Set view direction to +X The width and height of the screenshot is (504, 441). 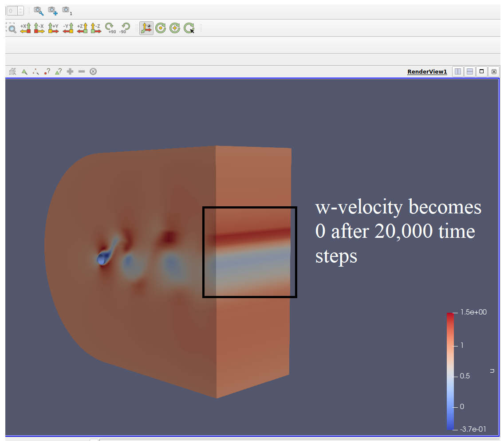pyautogui.click(x=25, y=28)
